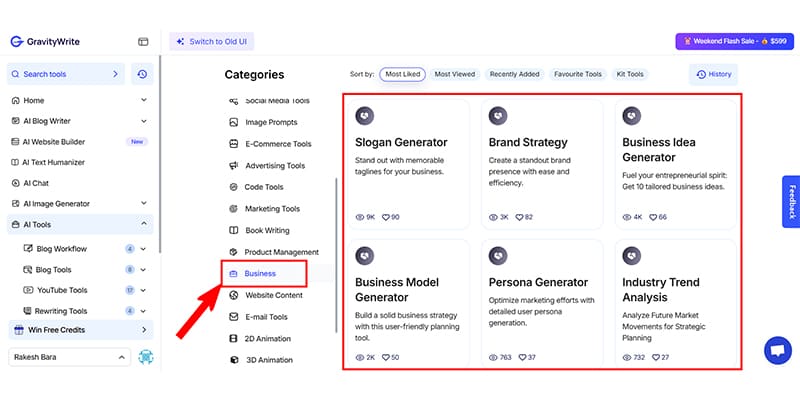Toggle the sidebar layout icon
The height and width of the screenshot is (400, 800).
tap(143, 42)
